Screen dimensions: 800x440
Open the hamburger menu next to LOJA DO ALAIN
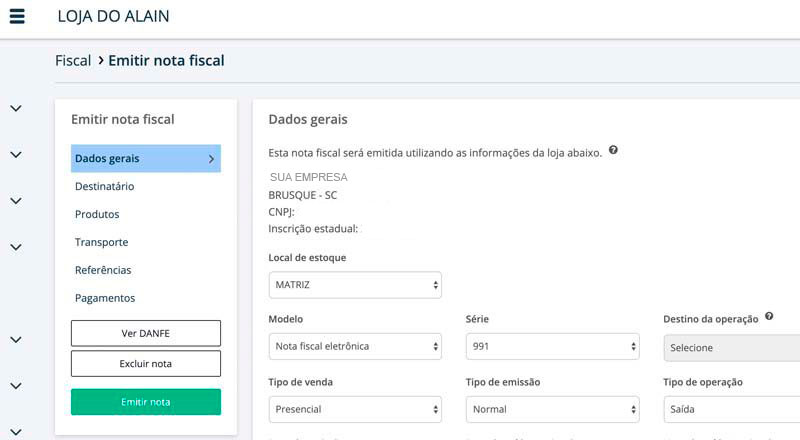(x=16, y=16)
